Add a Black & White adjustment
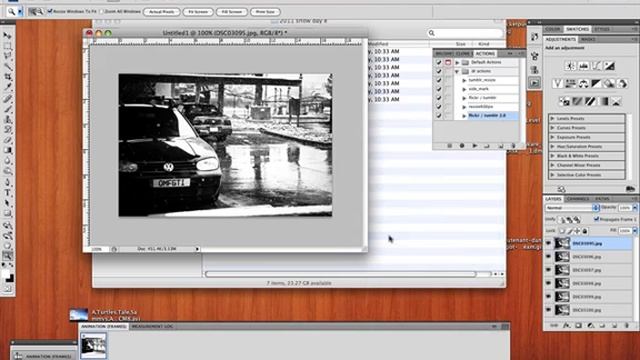Image resolution: width=640 pixels, height=360 pixels. point(596,84)
